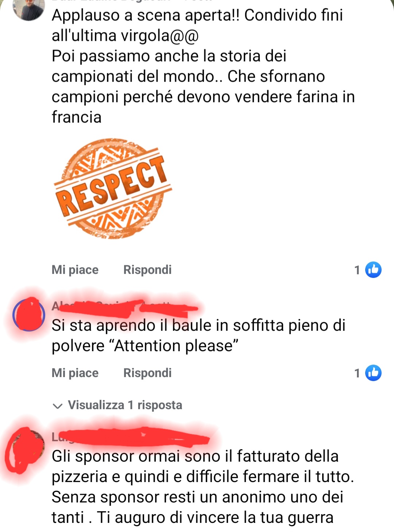Expand replies with the chevron before "Visualizza"

(x=57, y=406)
